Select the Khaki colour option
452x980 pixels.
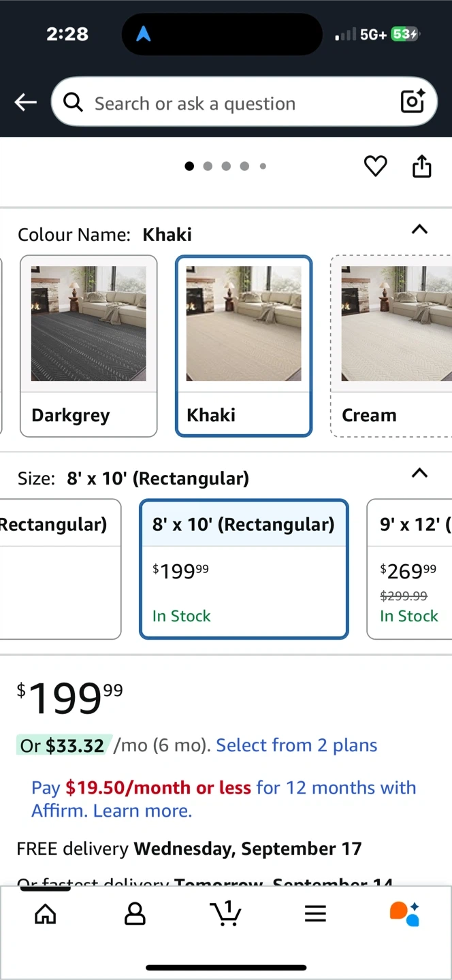(244, 346)
